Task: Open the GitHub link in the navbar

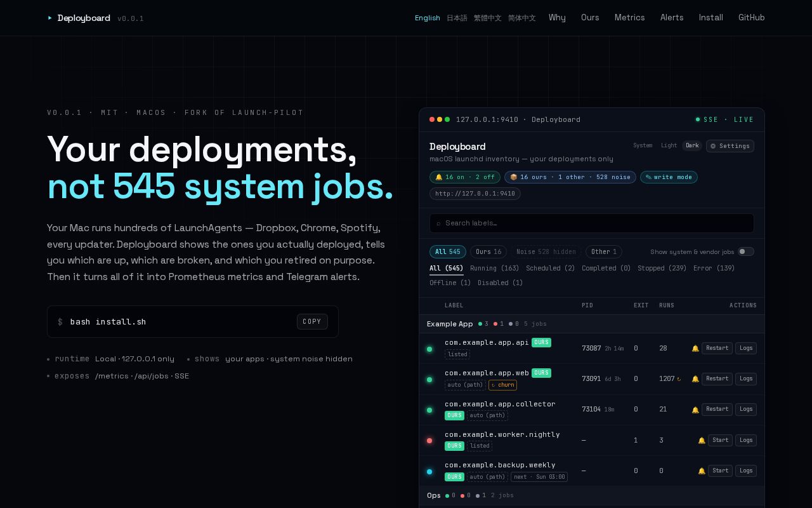Action: (x=751, y=18)
